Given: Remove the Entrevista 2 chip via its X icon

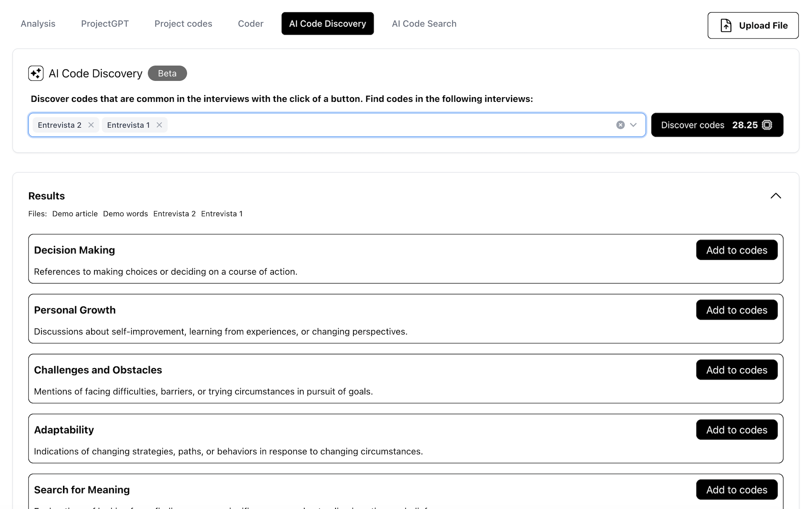Looking at the screenshot, I should [x=91, y=125].
